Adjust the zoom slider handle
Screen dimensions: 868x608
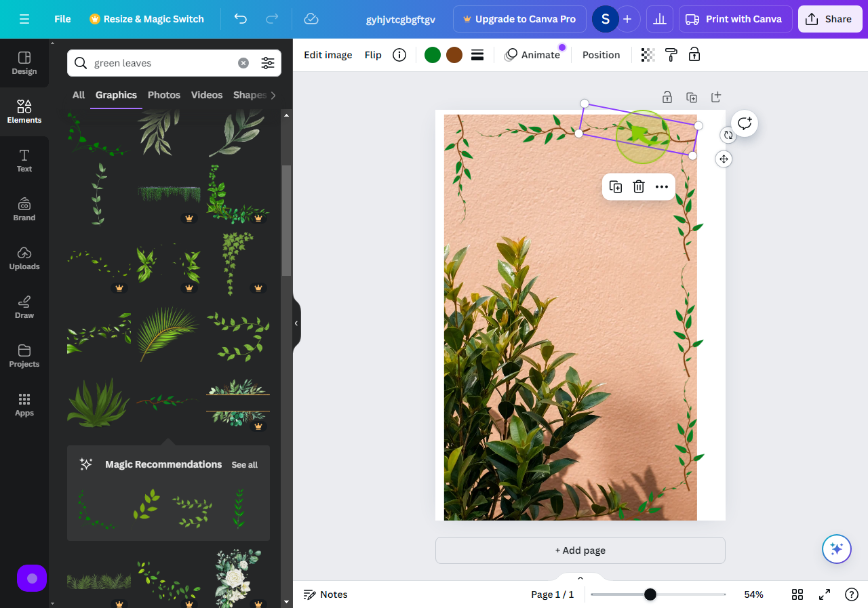coord(650,594)
